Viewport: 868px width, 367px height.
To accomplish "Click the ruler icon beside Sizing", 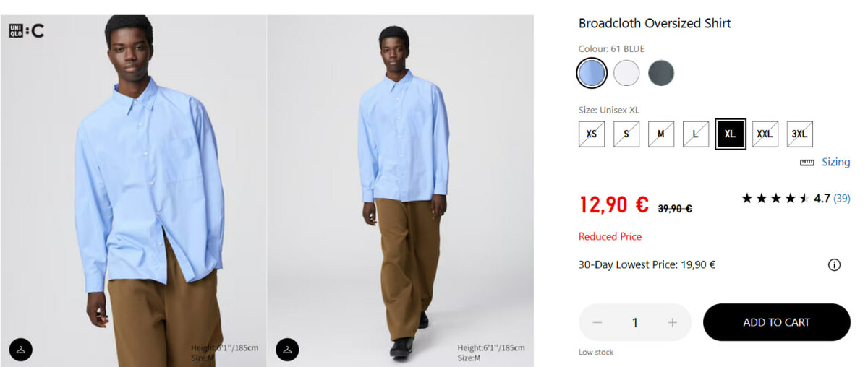I will coord(807,163).
